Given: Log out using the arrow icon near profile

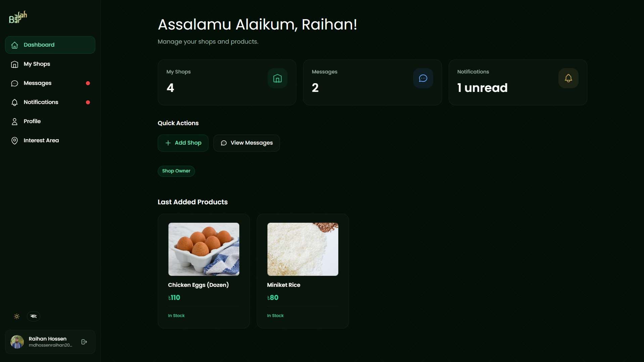Looking at the screenshot, I should pos(84,342).
